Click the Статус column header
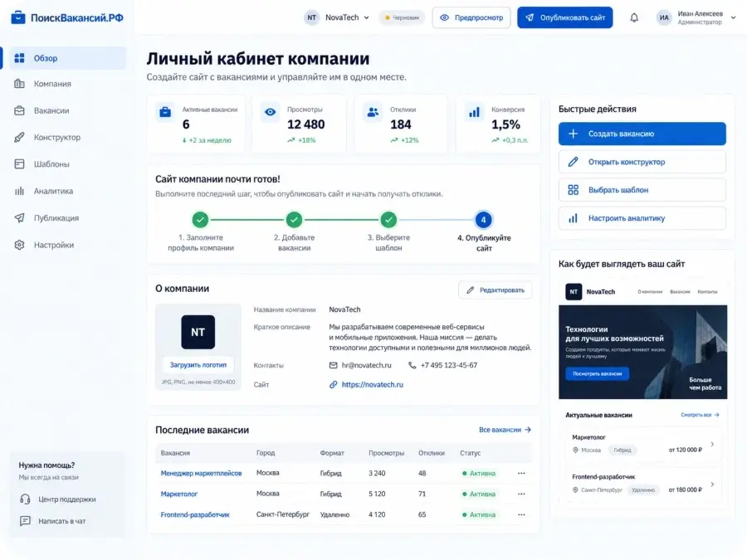The width and height of the screenshot is (747, 560). (471, 453)
